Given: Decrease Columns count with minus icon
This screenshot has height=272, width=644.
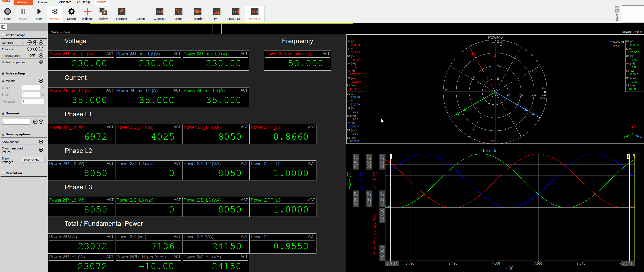Looking at the screenshot, I should coord(30,49).
